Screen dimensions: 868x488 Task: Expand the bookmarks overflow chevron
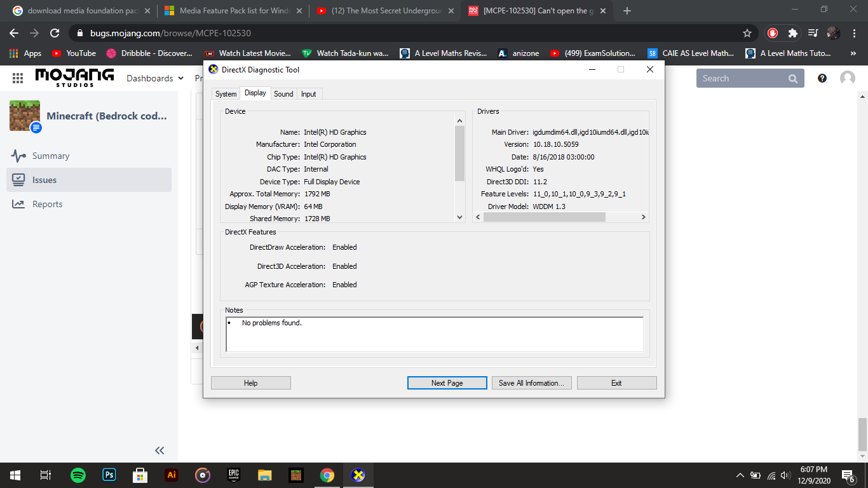click(x=853, y=53)
